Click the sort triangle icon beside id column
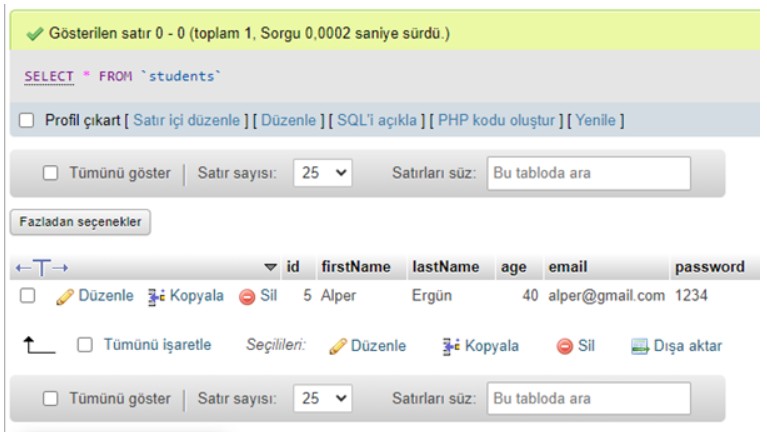Viewport: 767px width, 432px height. 270,267
